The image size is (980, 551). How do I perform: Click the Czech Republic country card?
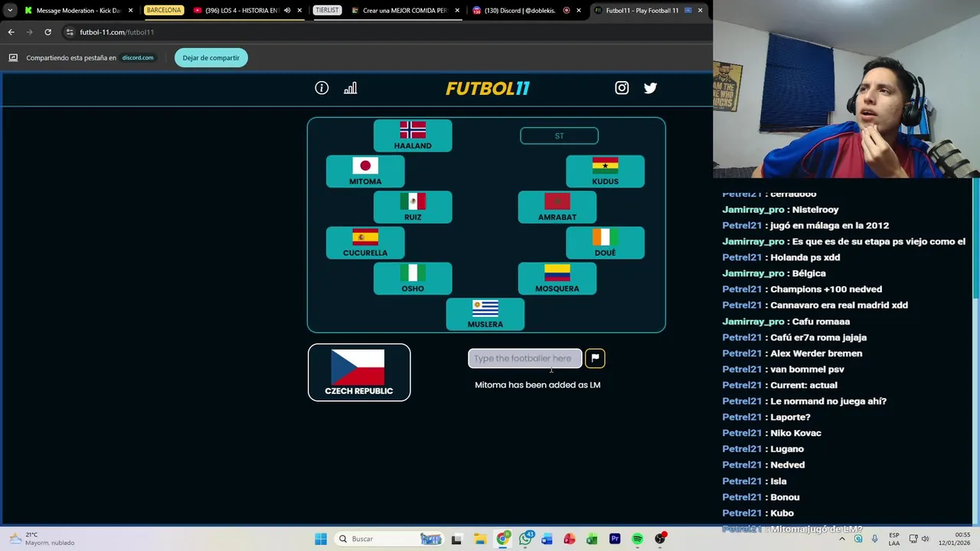(x=359, y=372)
